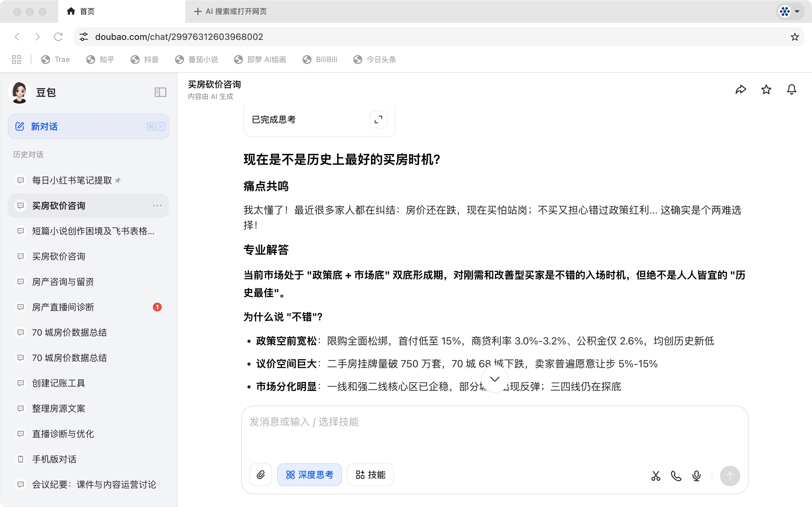Select the clip/screenshot scissors tool
812x507 pixels.
pos(656,476)
